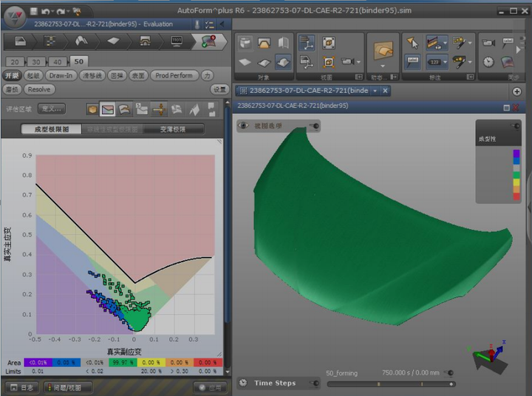532x396 pixels.
Task: Expand the camera view dropdown in the ribbon
Action: (359, 62)
